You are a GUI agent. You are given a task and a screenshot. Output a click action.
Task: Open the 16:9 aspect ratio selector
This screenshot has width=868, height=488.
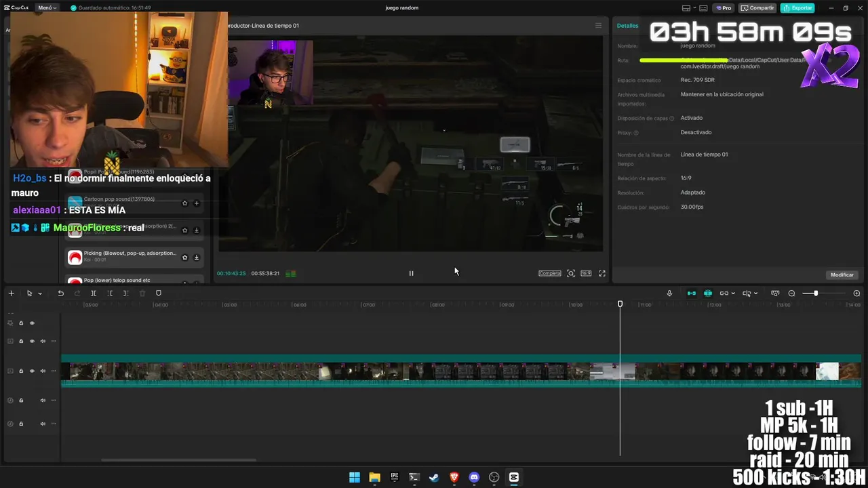point(586,273)
